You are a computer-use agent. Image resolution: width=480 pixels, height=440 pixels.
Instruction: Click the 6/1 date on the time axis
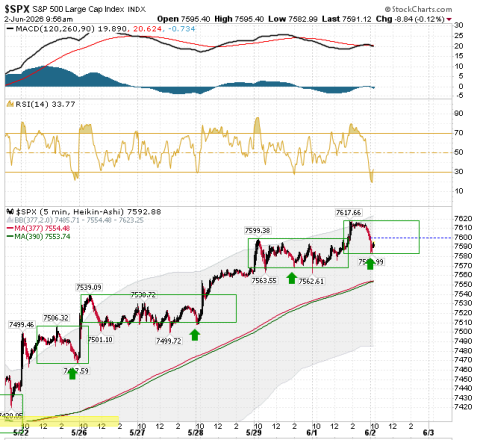click(x=312, y=433)
